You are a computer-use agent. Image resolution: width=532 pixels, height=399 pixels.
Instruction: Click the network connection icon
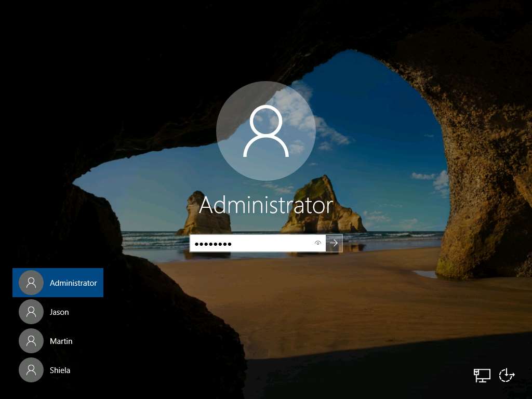click(x=482, y=375)
